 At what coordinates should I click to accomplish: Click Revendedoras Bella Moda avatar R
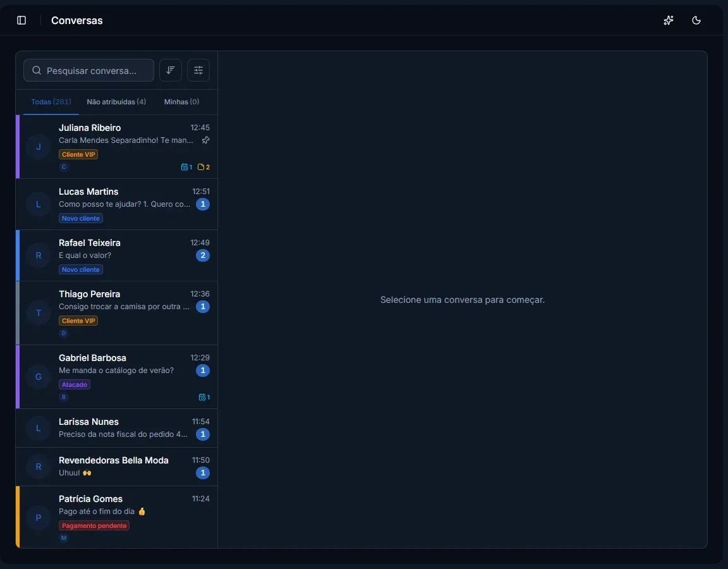coord(38,467)
